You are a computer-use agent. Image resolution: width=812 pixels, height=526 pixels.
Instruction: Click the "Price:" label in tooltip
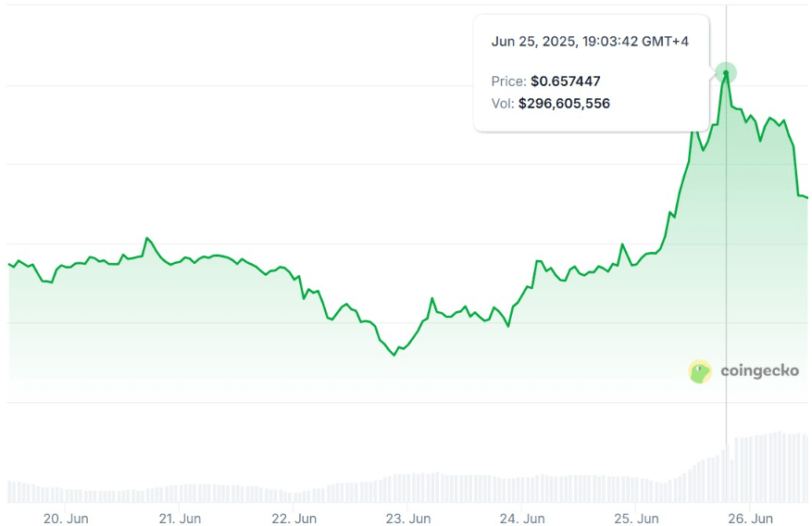(508, 81)
